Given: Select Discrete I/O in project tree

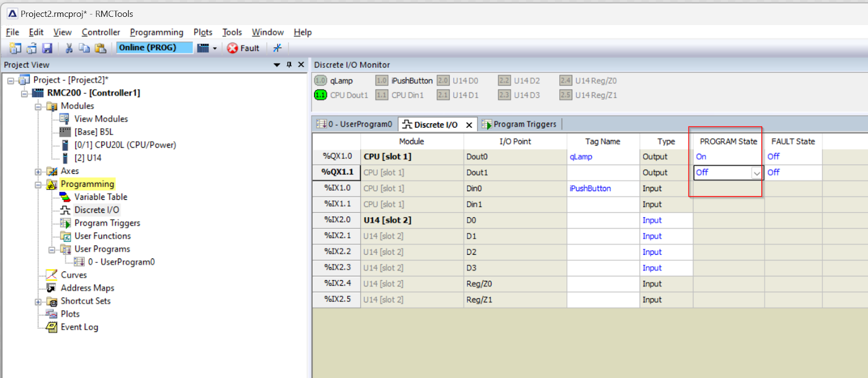Looking at the screenshot, I should click(97, 210).
